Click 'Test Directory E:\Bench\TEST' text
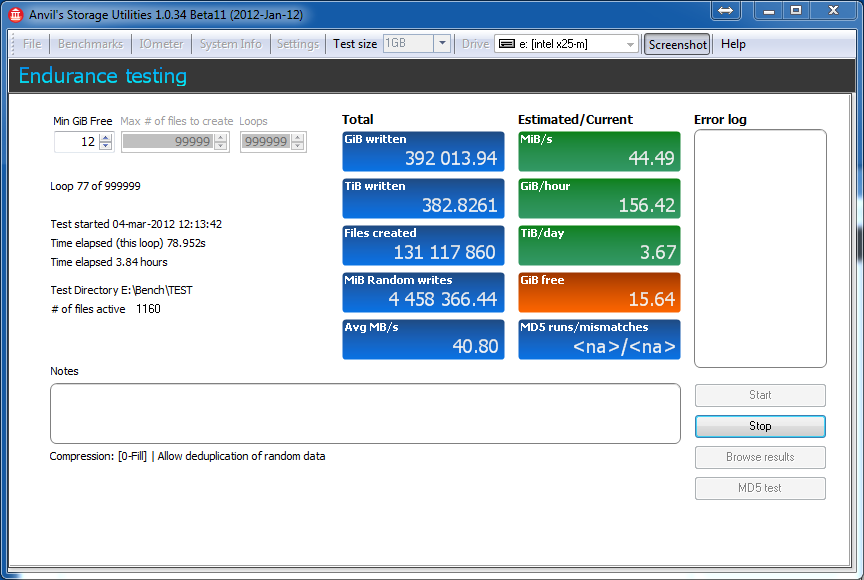 coord(121,290)
